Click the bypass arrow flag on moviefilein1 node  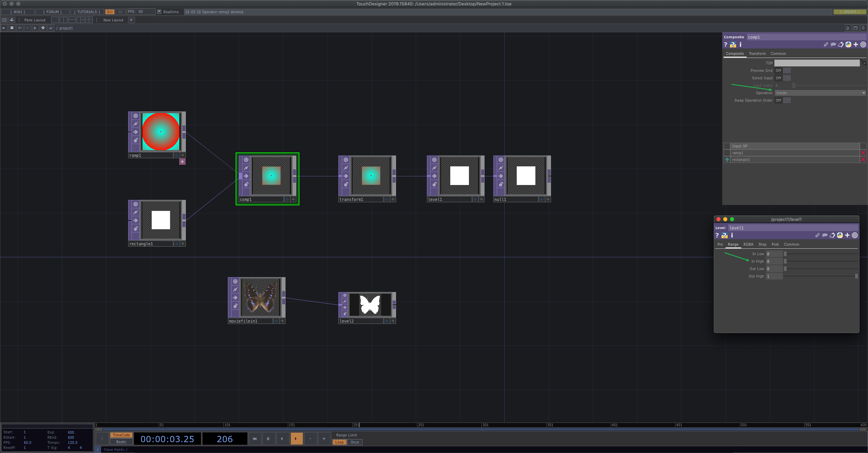tap(235, 297)
